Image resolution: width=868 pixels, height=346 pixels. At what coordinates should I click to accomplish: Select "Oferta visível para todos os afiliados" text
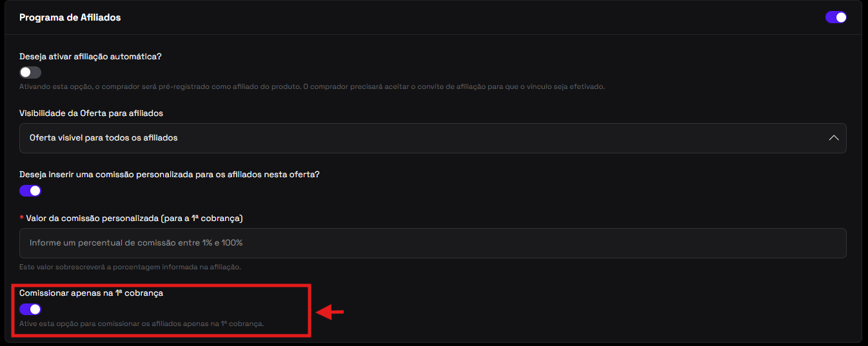(103, 138)
